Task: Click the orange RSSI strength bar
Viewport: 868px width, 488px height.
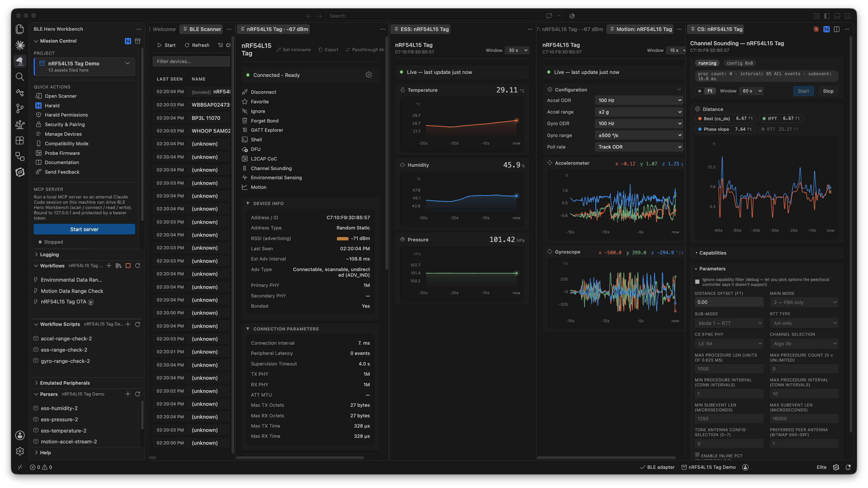Action: pos(343,239)
